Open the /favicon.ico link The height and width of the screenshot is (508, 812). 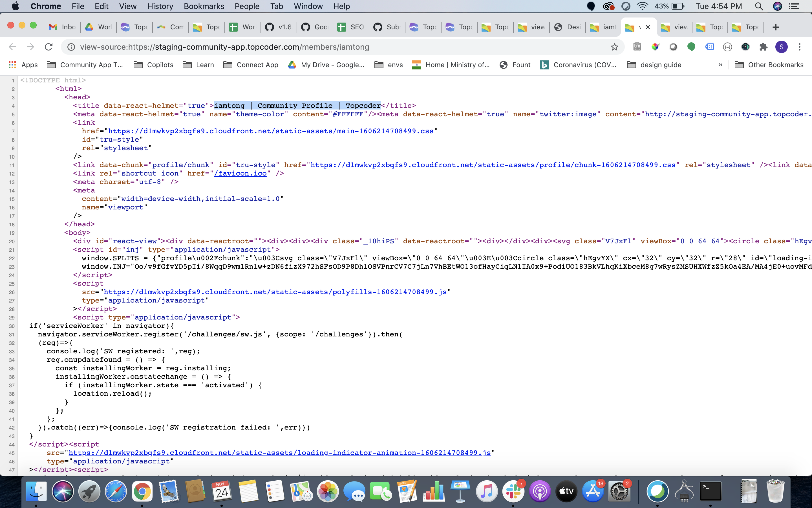[x=240, y=173]
